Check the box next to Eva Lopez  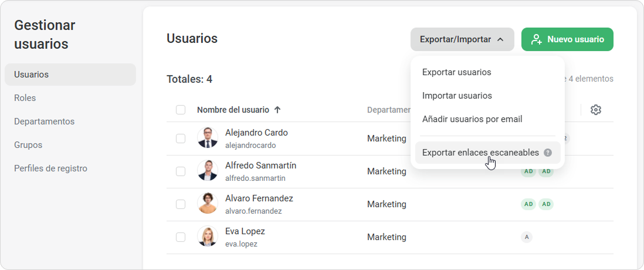(x=181, y=237)
